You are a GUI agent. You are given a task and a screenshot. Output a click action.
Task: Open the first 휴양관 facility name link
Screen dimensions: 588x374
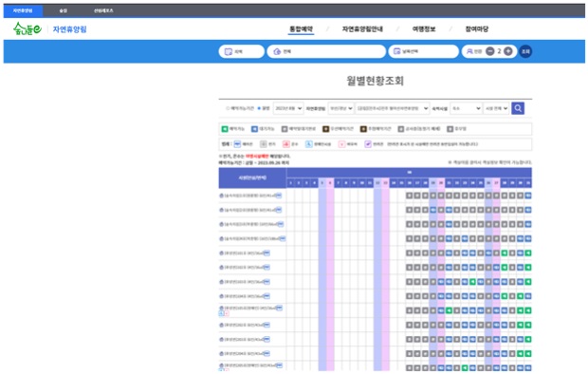(244, 253)
